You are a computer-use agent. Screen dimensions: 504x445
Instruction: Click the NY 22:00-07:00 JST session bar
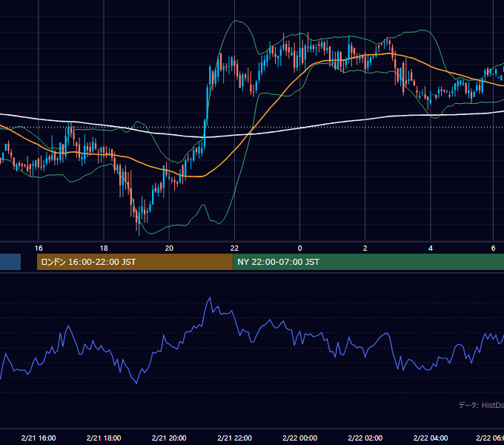368,262
